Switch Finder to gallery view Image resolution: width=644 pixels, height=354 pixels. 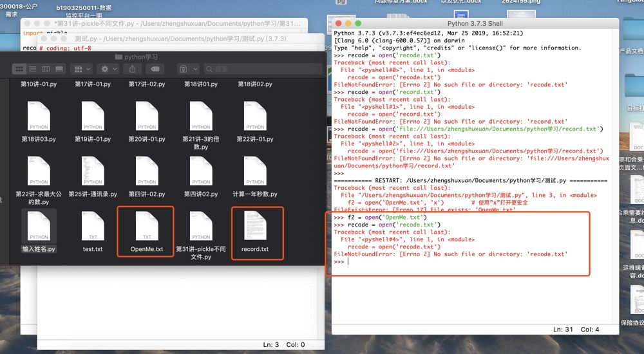[x=59, y=69]
